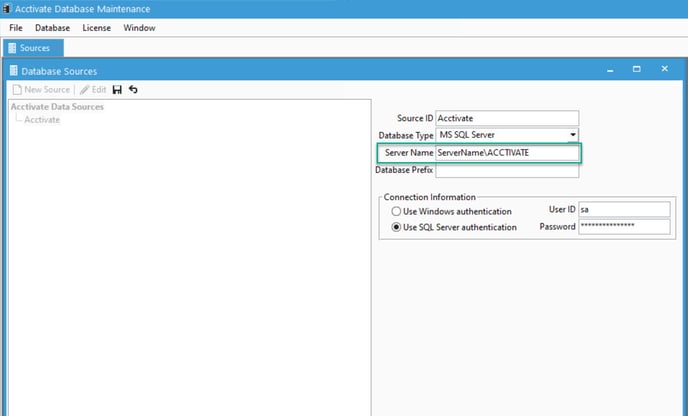Click the Edit pencil toolbar button

coord(93,90)
